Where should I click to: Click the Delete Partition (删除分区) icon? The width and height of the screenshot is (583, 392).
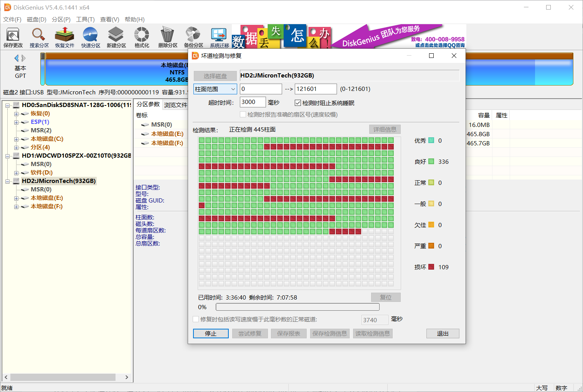[x=167, y=38]
